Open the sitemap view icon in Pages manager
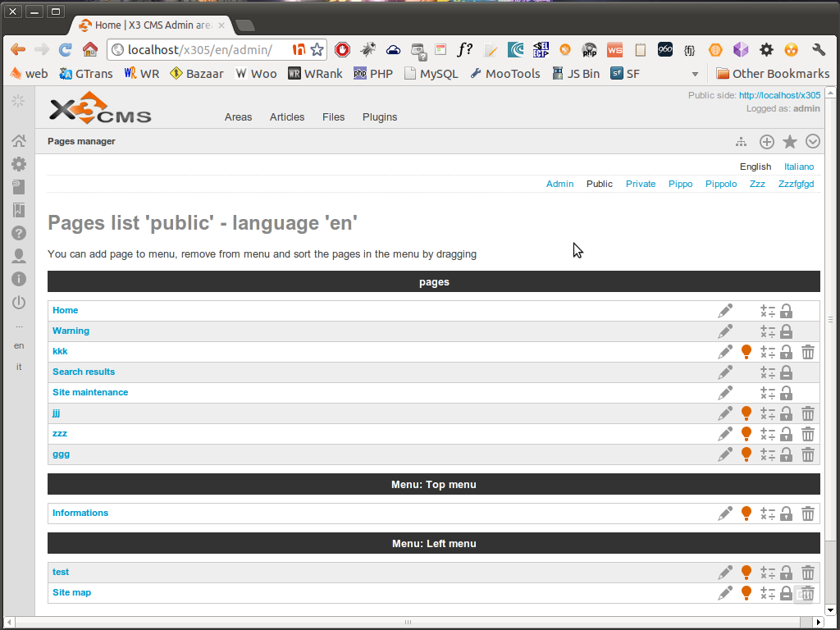The image size is (840, 630). (741, 141)
